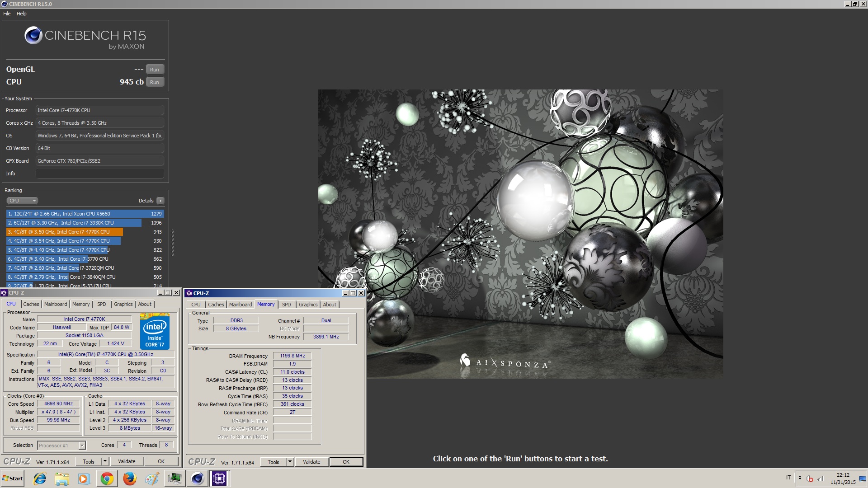
Task: Switch to Cinebench via its taskbar icon
Action: (197, 479)
